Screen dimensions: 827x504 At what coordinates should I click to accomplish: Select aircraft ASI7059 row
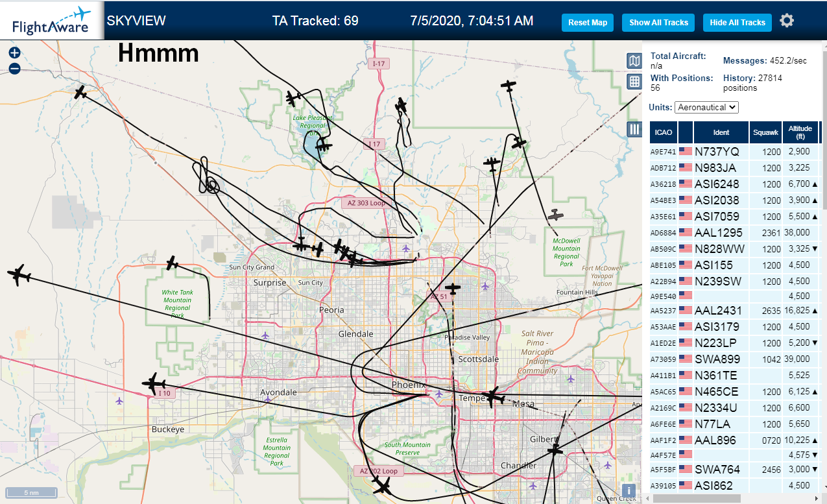click(x=736, y=217)
